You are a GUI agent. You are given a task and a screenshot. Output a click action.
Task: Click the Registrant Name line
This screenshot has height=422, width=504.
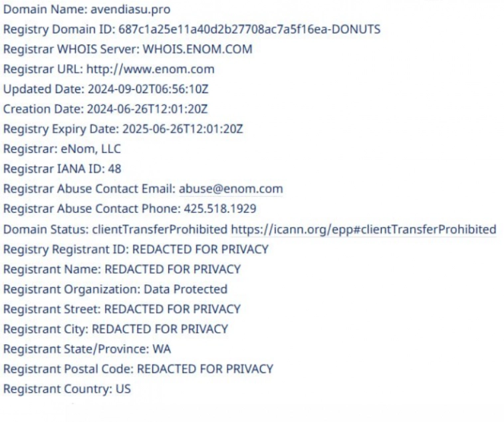coord(122,270)
